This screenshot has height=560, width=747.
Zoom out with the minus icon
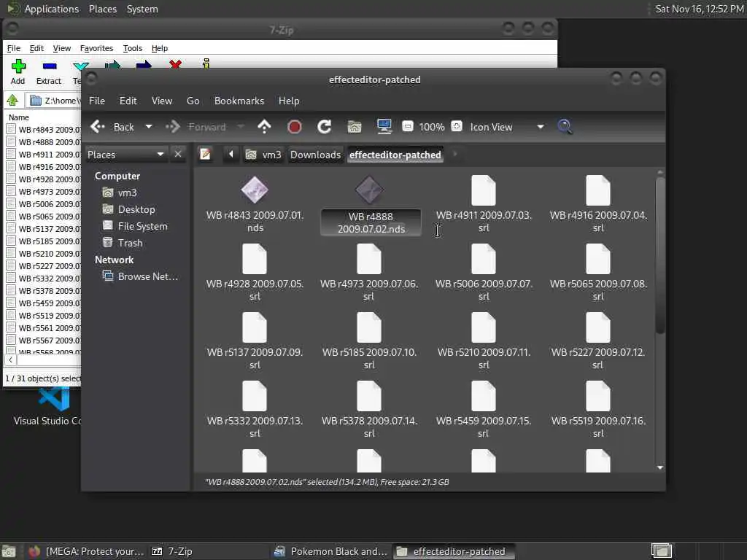(407, 126)
